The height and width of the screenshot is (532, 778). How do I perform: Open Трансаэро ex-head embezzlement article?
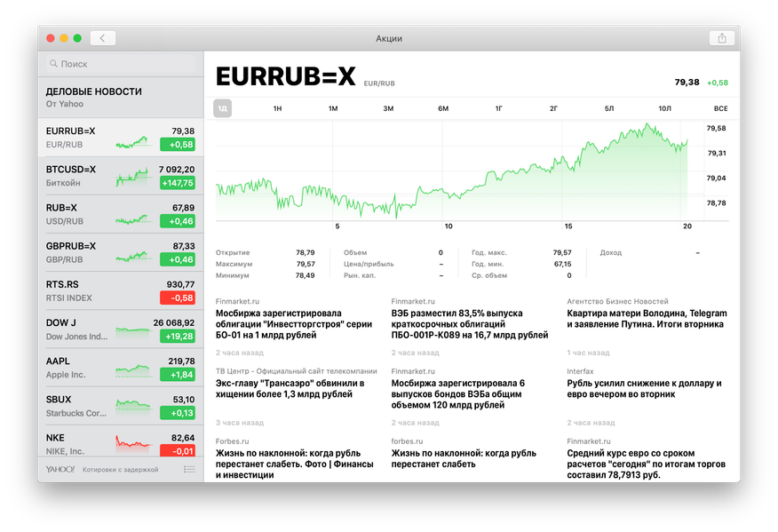click(x=290, y=389)
